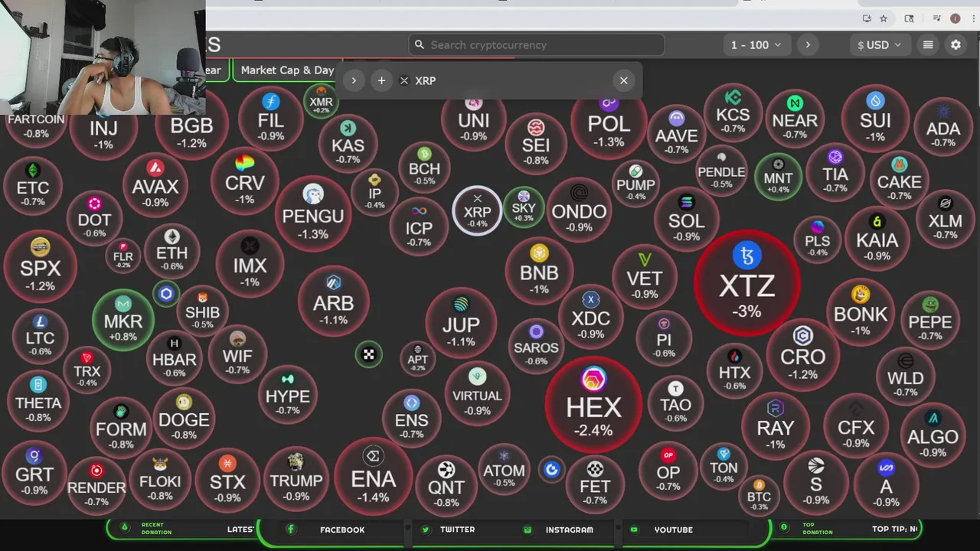Select the IMX -1% bubble

click(x=250, y=262)
